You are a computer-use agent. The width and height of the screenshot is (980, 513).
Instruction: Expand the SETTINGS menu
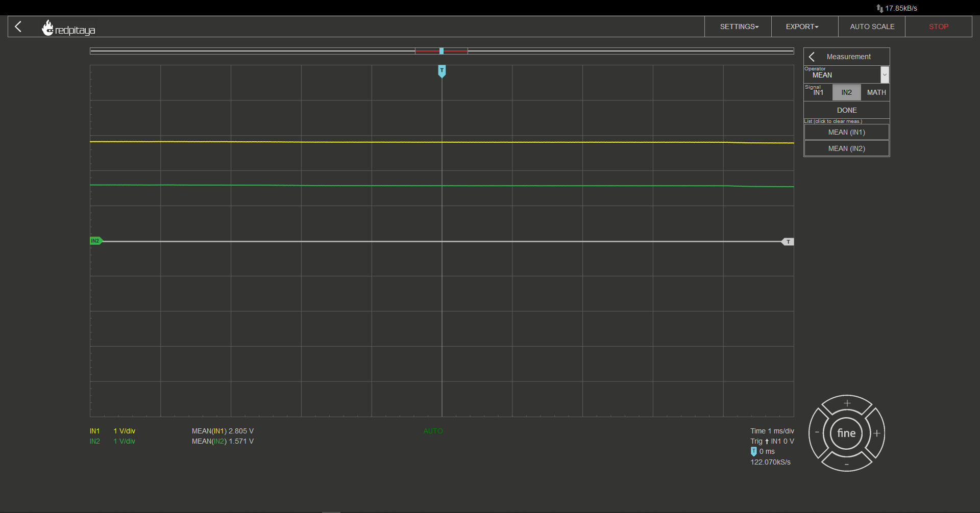click(x=739, y=27)
